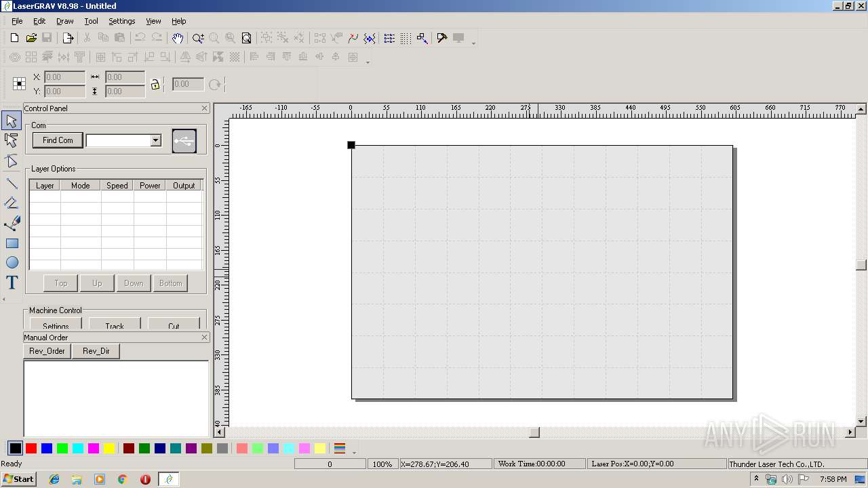Click the Rev_Order button
The height and width of the screenshot is (488, 868).
click(x=47, y=351)
